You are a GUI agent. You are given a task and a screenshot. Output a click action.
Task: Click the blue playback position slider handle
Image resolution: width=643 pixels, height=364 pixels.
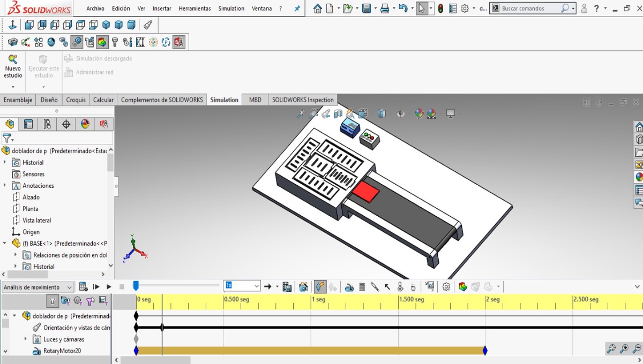[x=136, y=286]
